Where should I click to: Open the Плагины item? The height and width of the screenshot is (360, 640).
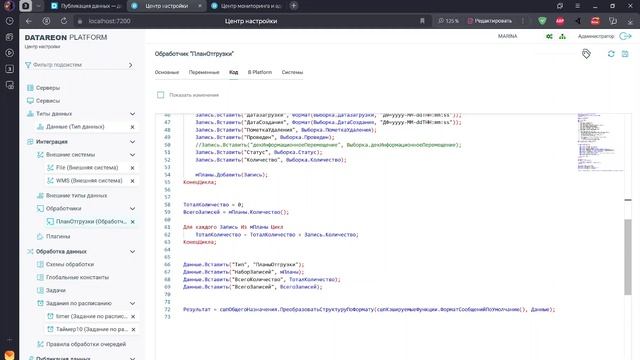coord(58,236)
